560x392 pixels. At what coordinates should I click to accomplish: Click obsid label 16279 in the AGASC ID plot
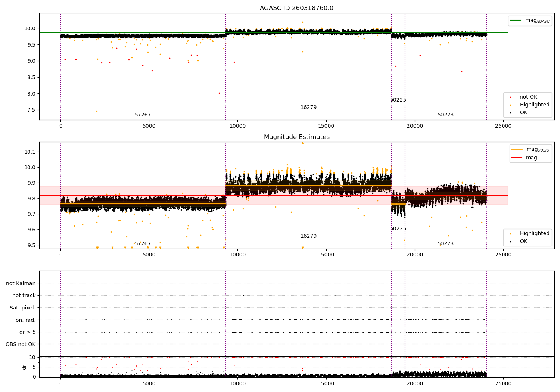(x=308, y=108)
